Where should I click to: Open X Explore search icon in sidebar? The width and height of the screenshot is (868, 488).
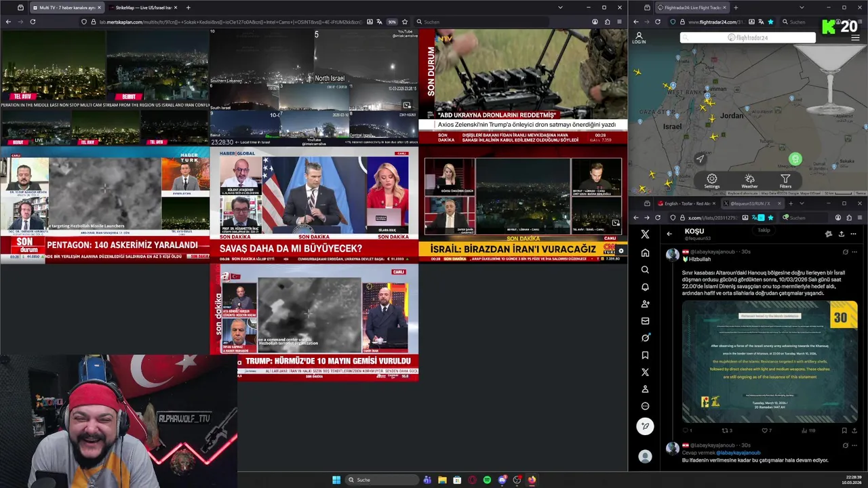[645, 270]
